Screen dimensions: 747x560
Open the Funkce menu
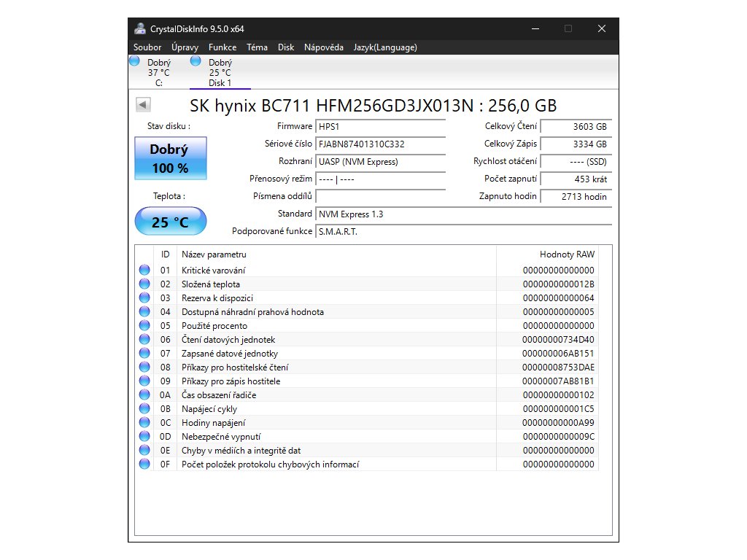(x=222, y=47)
